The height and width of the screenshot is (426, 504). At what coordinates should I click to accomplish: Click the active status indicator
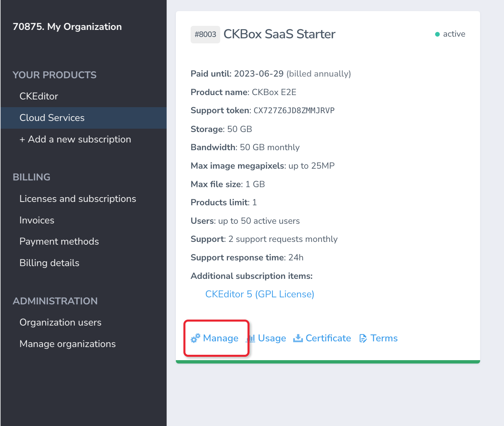(x=450, y=34)
